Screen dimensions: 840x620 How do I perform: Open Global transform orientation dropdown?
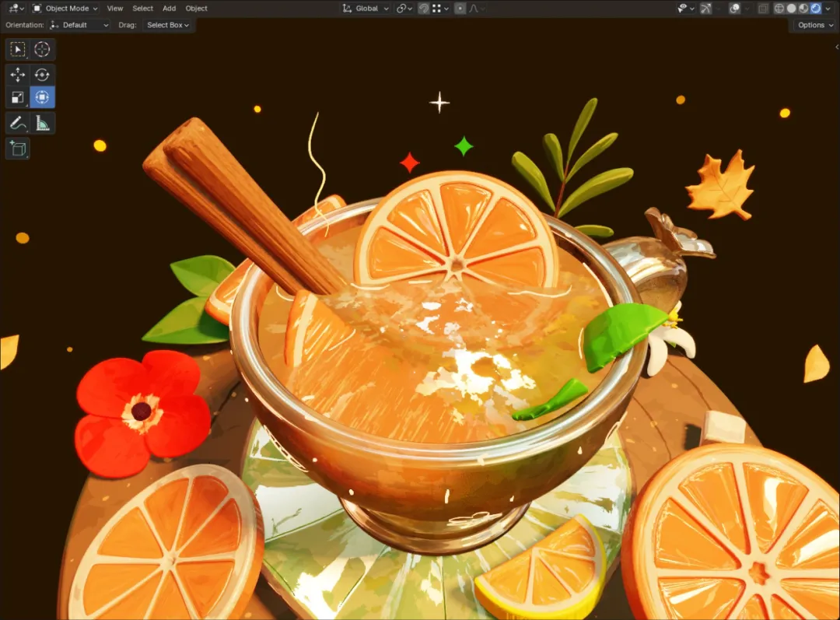(366, 8)
